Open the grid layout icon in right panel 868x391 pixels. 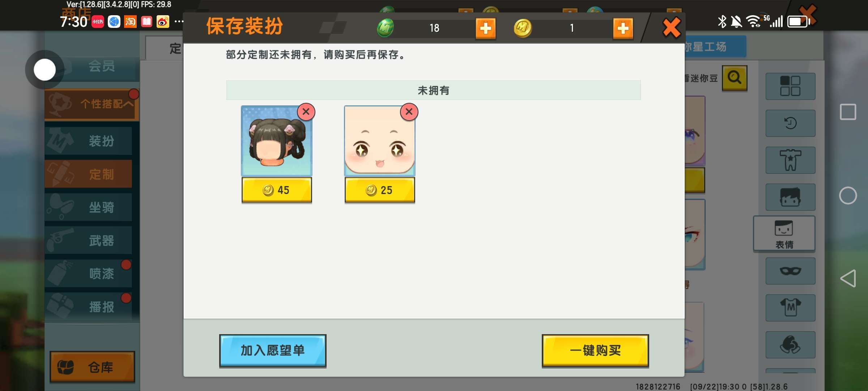[790, 86]
